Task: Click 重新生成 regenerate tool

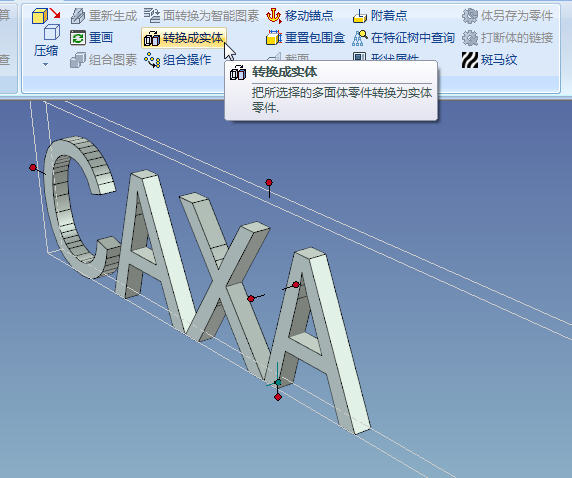Action: pyautogui.click(x=104, y=16)
